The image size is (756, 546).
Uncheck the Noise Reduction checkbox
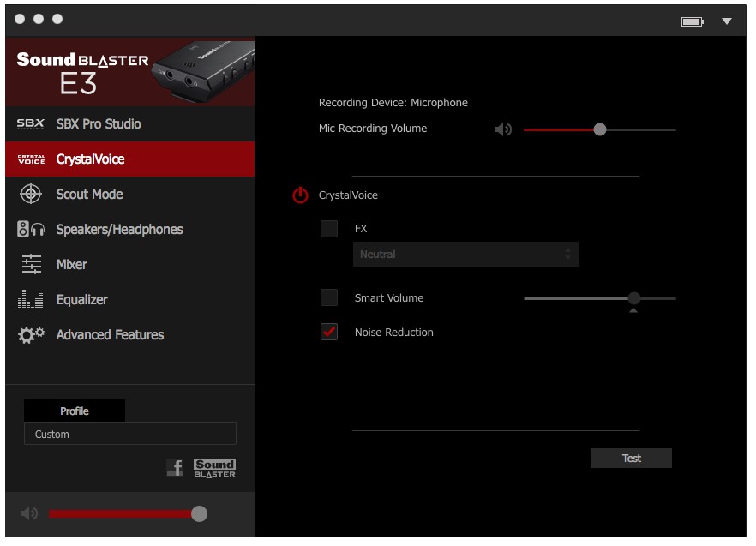coord(329,333)
